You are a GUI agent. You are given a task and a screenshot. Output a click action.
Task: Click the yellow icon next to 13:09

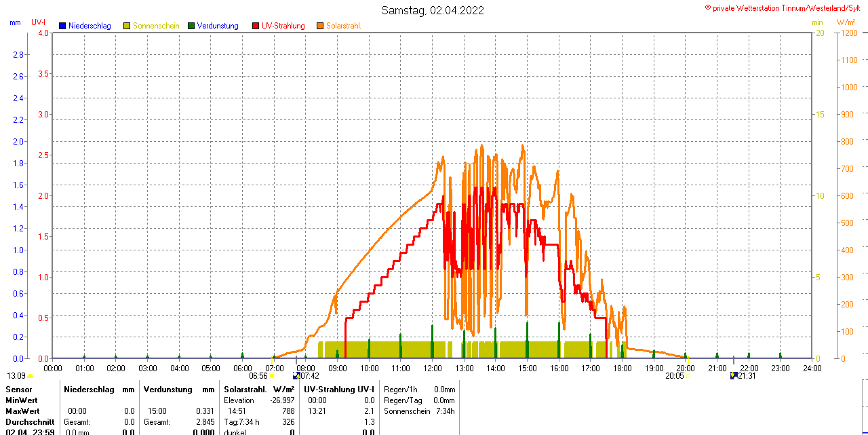(x=30, y=376)
